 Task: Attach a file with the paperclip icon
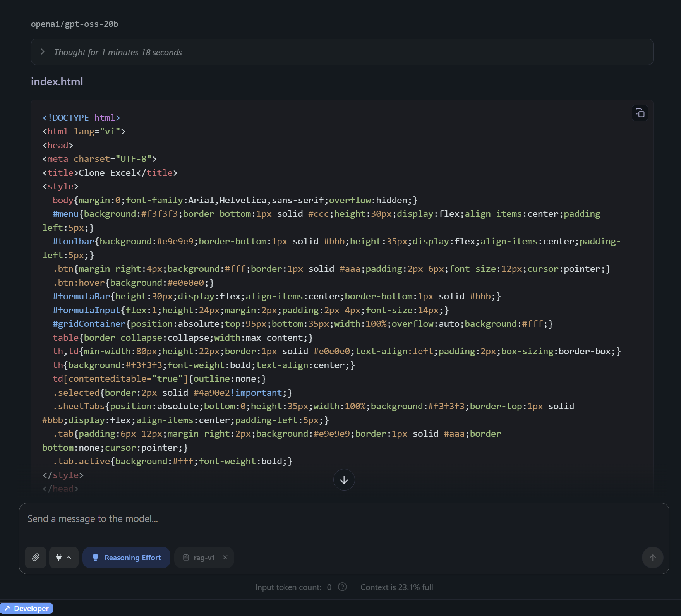(x=36, y=558)
